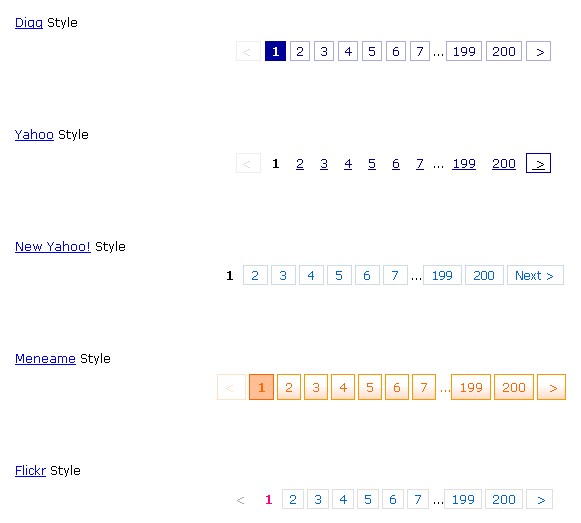Click the highlighted page 1 in Digg pagination
581x523 pixels.
(x=275, y=51)
